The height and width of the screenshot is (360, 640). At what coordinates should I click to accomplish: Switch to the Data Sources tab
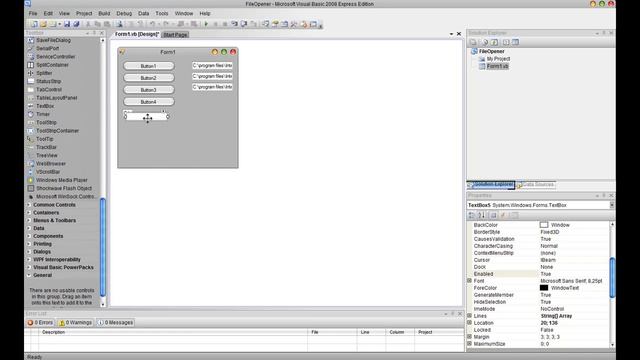[x=536, y=185]
